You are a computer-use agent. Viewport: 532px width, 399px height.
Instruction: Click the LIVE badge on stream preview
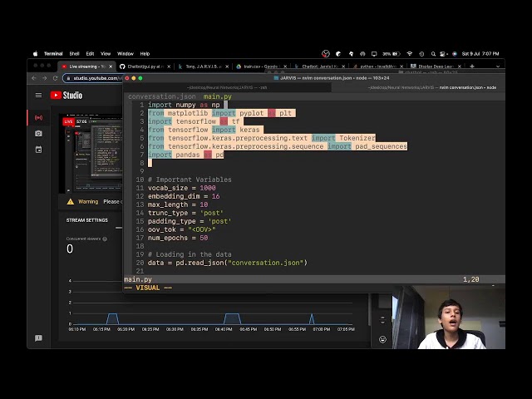(x=68, y=121)
